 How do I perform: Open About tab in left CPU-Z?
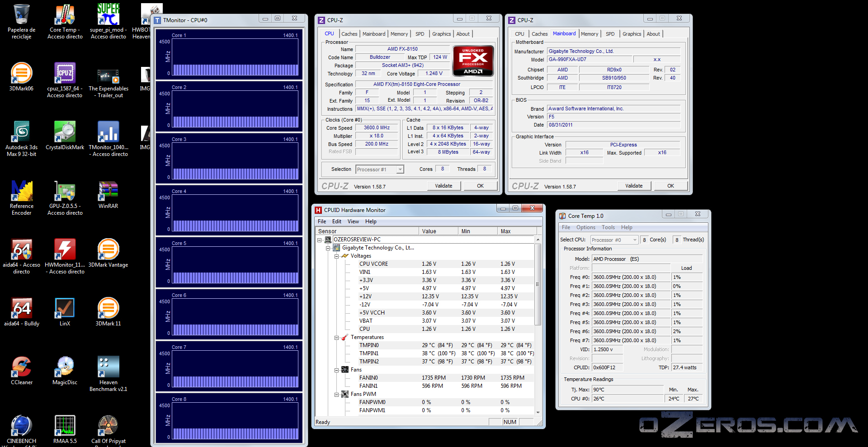coord(462,34)
